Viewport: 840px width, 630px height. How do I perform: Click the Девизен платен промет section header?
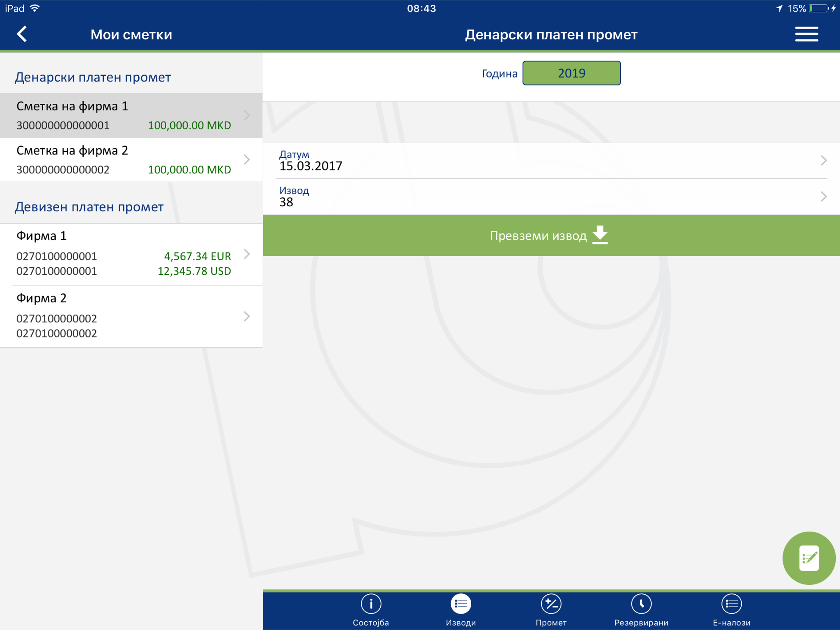tap(89, 207)
